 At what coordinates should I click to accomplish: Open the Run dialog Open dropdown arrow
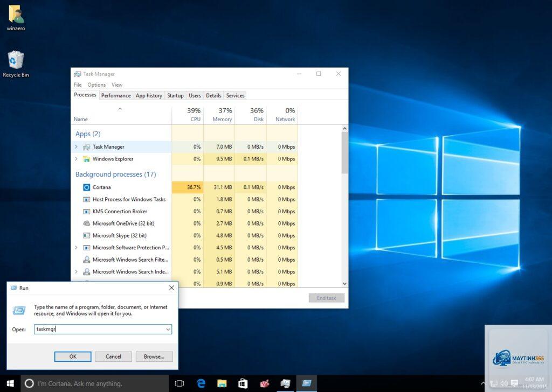[168, 330]
